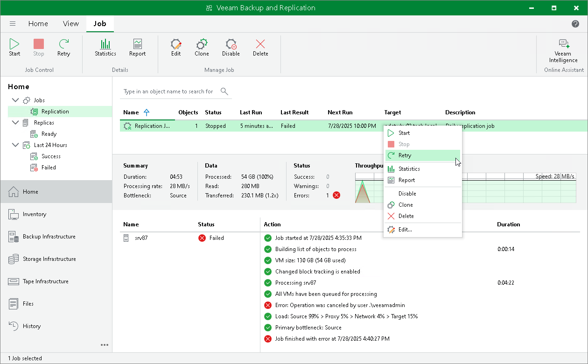Click the Target column header

click(x=392, y=112)
